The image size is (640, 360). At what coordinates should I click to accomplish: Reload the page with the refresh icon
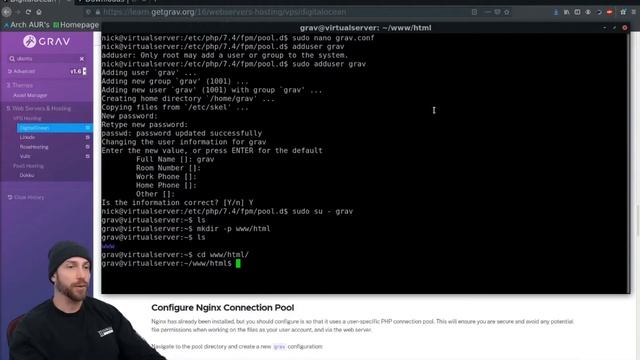click(28, 12)
